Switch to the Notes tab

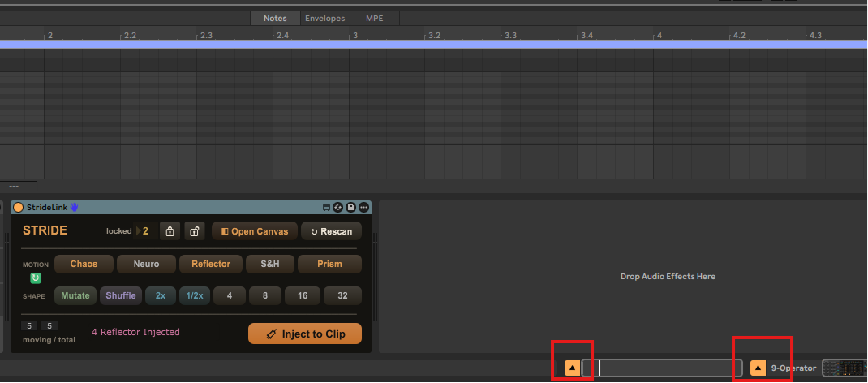[x=275, y=19]
